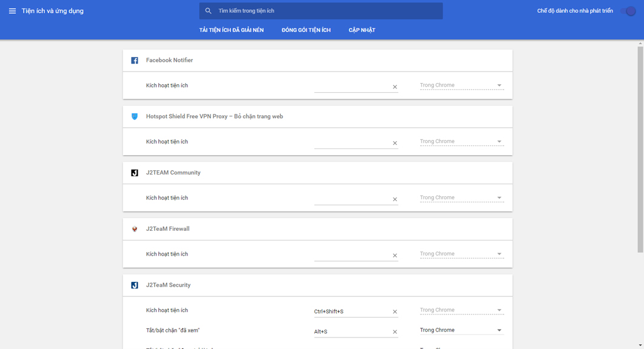644x349 pixels.
Task: Clear the Facebook Notifier shortcut with X
Action: (x=395, y=87)
